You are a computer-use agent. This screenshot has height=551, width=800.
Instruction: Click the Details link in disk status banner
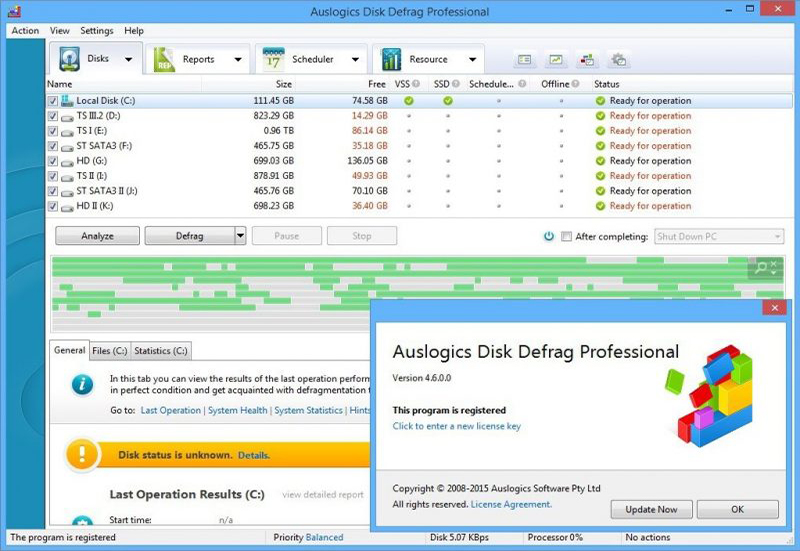pyautogui.click(x=254, y=455)
